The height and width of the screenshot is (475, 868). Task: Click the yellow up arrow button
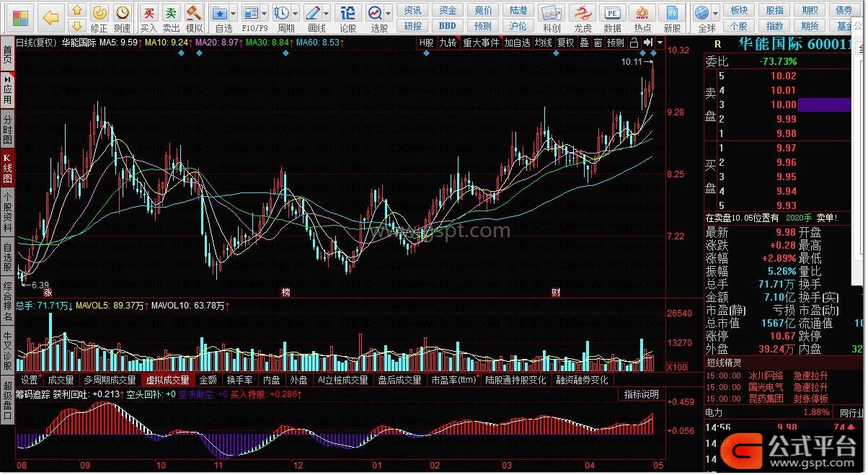click(76, 11)
